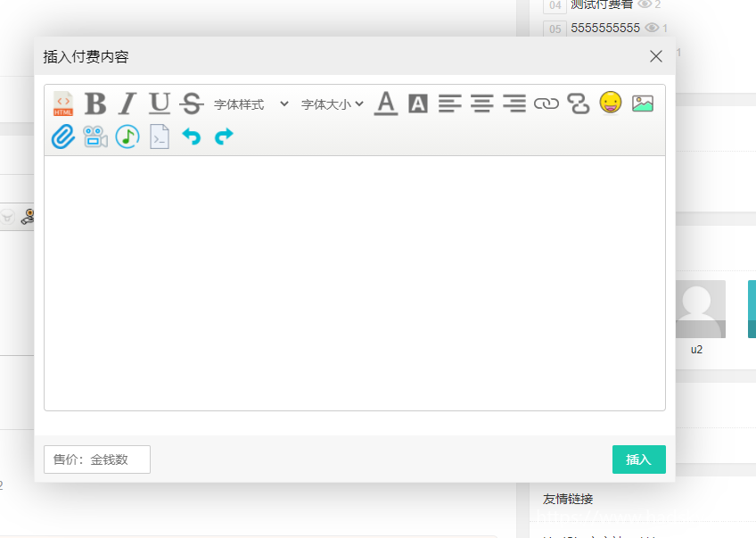Set text background highlight color

tap(418, 104)
